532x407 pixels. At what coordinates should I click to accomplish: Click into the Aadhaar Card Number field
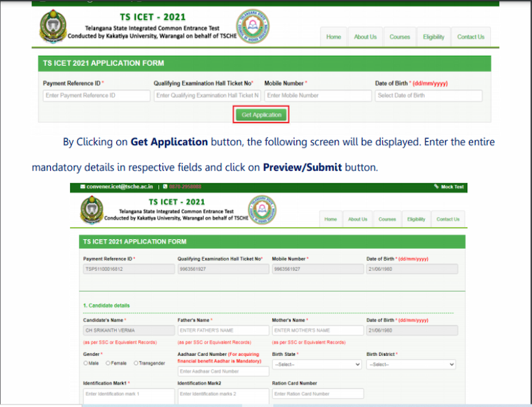point(223,371)
